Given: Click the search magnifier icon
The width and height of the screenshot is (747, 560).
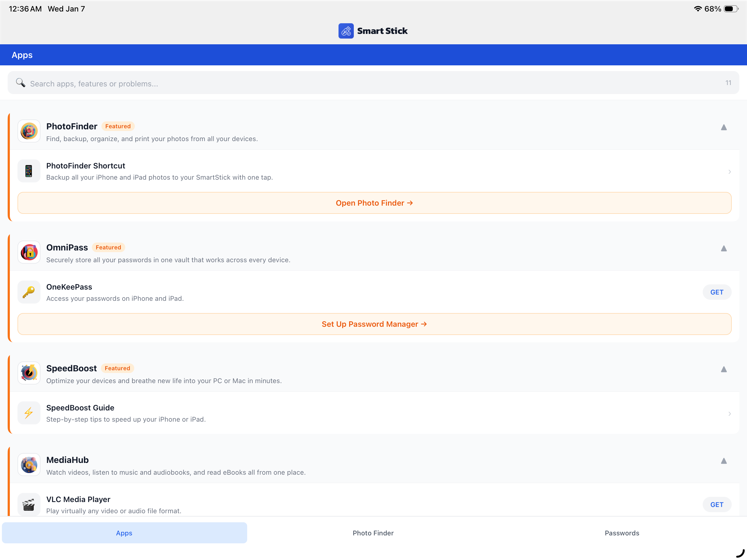Looking at the screenshot, I should pyautogui.click(x=21, y=83).
